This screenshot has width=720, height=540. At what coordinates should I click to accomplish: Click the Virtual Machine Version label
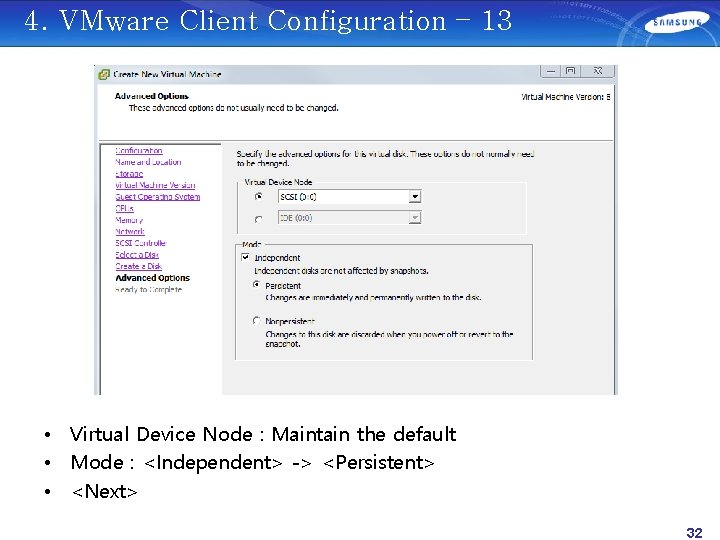[x=566, y=97]
